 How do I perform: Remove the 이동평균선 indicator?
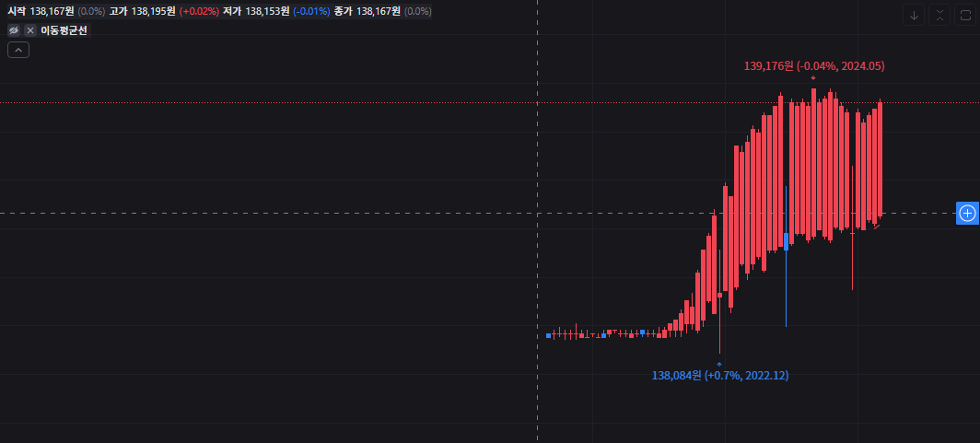pos(30,30)
